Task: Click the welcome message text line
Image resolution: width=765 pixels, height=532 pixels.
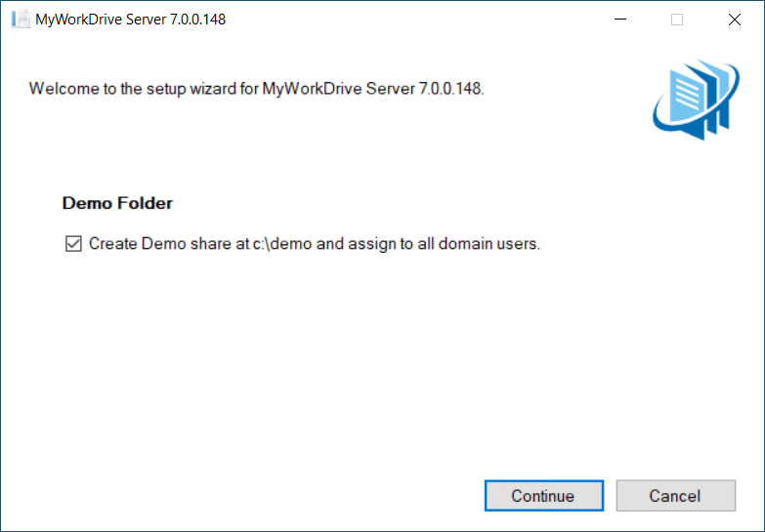Action: (256, 89)
